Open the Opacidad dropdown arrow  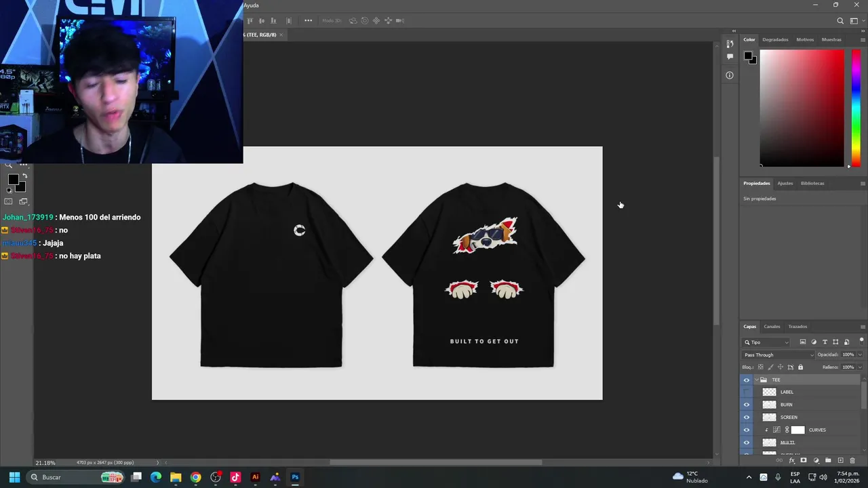point(860,354)
